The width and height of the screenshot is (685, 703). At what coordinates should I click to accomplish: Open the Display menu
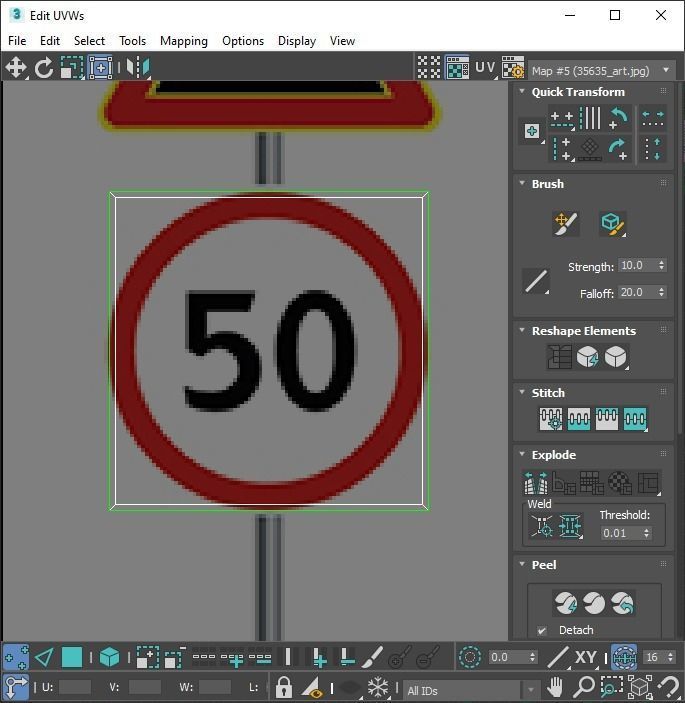(x=297, y=41)
